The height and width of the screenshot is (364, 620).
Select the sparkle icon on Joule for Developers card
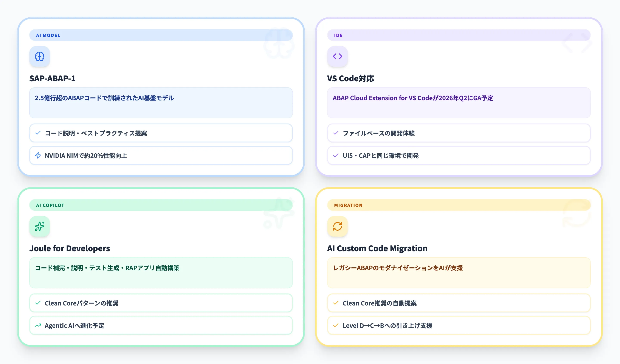[39, 227]
